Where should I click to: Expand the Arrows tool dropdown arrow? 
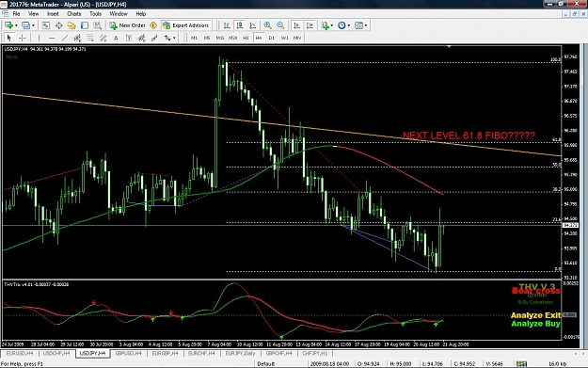tap(174, 38)
